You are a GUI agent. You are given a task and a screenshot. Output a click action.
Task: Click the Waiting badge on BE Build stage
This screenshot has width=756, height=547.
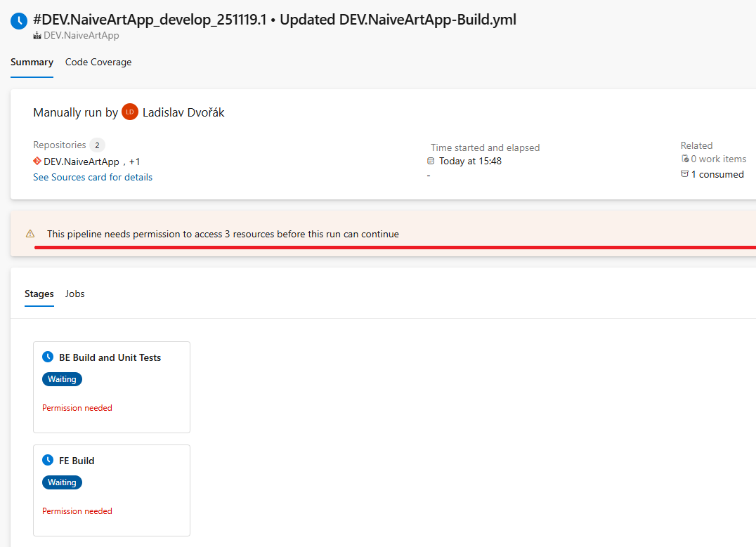(63, 379)
